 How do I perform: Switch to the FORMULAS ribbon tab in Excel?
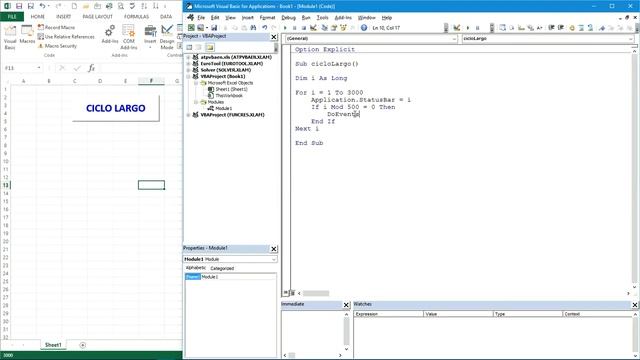point(136,16)
